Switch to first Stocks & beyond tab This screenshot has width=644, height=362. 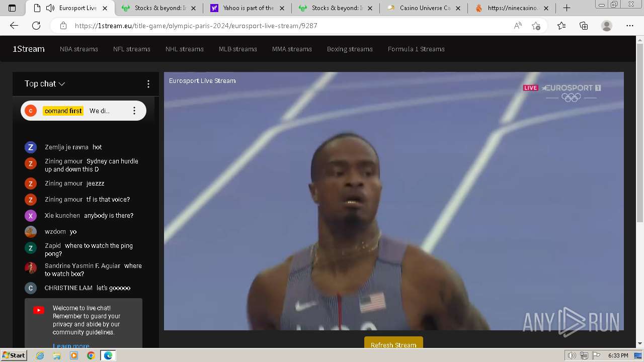tap(158, 8)
